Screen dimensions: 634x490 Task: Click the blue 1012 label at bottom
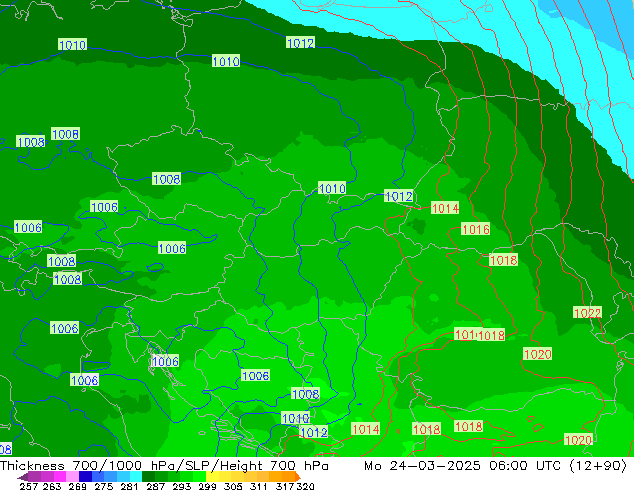(314, 432)
